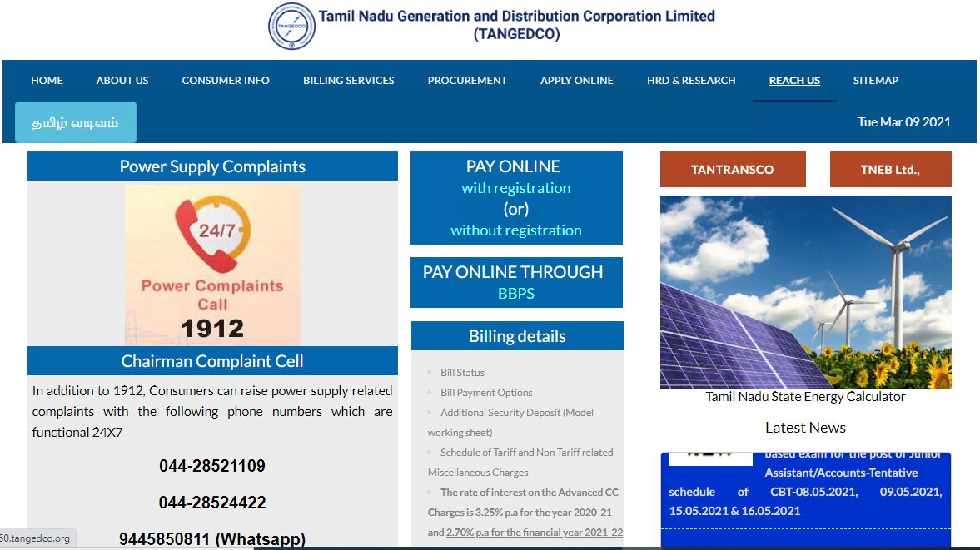This screenshot has height=550, width=980.
Task: Switch to Tamil version of site
Action: click(76, 123)
